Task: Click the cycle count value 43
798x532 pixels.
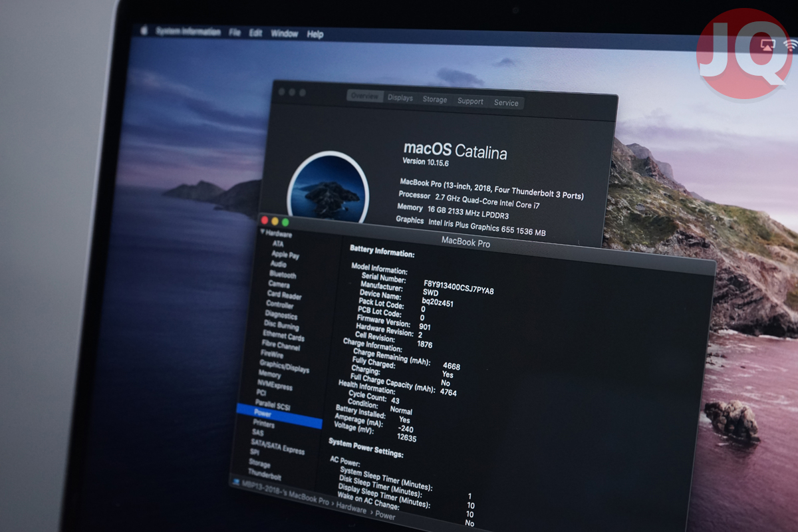Action: (x=396, y=402)
